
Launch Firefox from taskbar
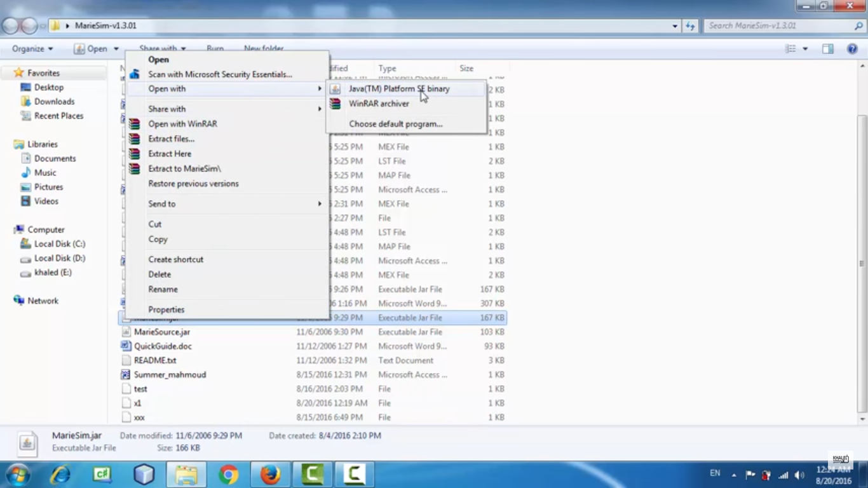pos(270,475)
